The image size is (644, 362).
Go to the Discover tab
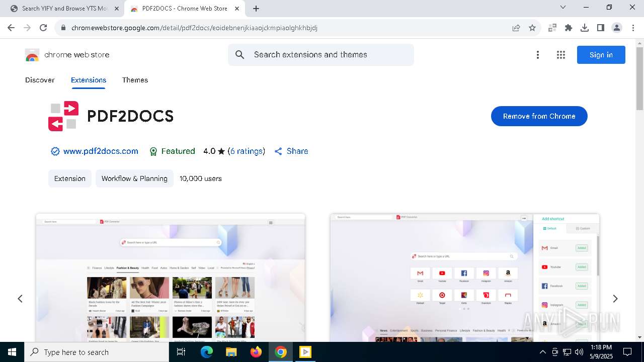[x=40, y=80]
